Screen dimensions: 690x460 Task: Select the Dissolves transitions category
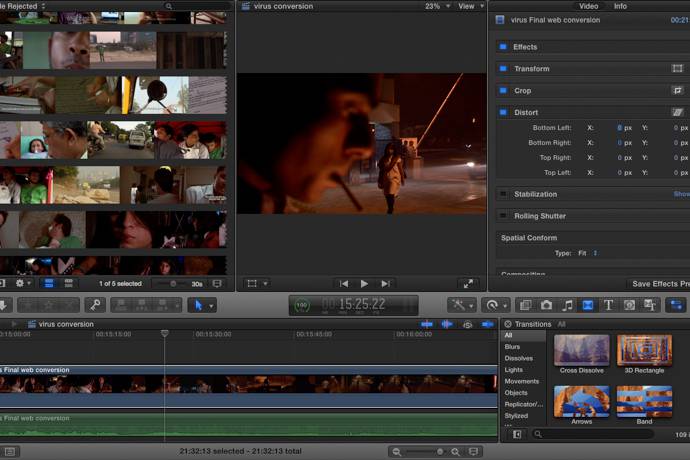[x=518, y=358]
